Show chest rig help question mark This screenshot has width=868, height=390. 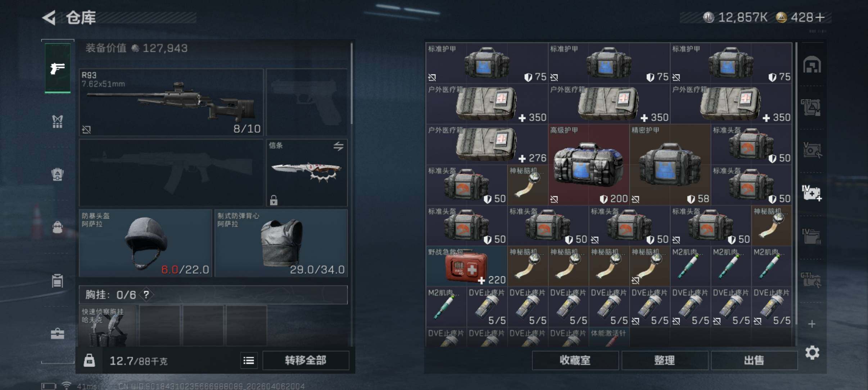click(x=146, y=295)
